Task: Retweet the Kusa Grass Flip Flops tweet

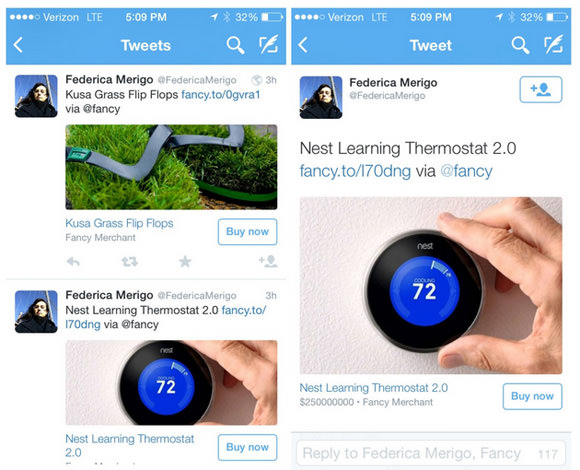Action: click(x=129, y=262)
